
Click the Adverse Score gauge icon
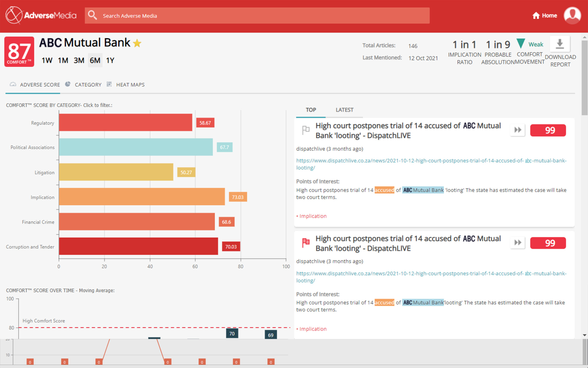pos(13,84)
